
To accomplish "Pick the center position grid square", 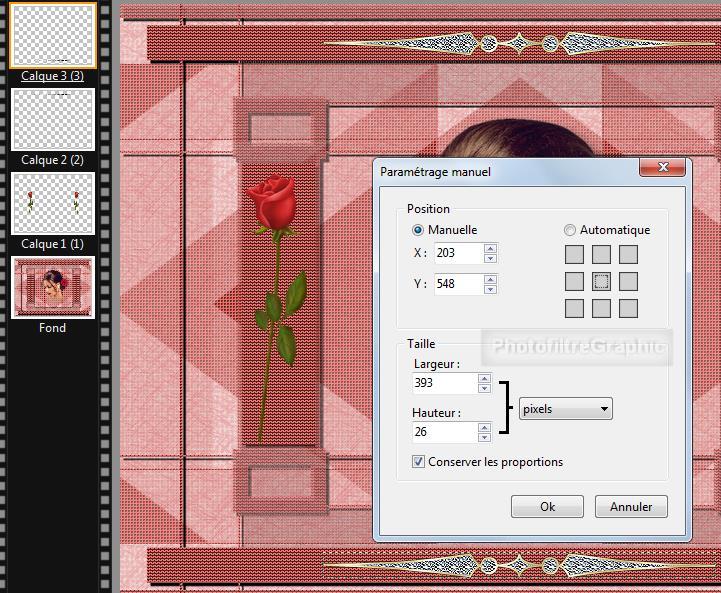I will pyautogui.click(x=601, y=282).
